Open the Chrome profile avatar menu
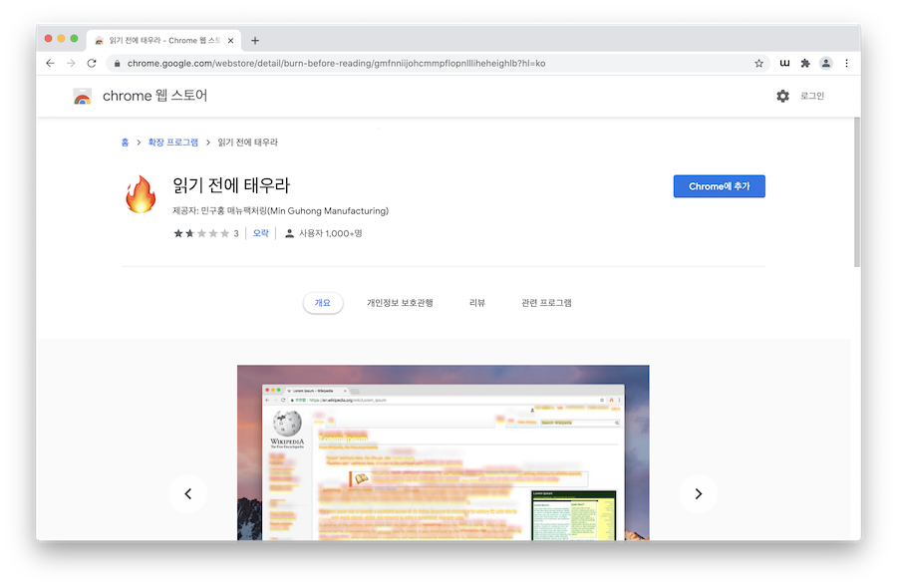This screenshot has height=588, width=897. click(x=825, y=64)
